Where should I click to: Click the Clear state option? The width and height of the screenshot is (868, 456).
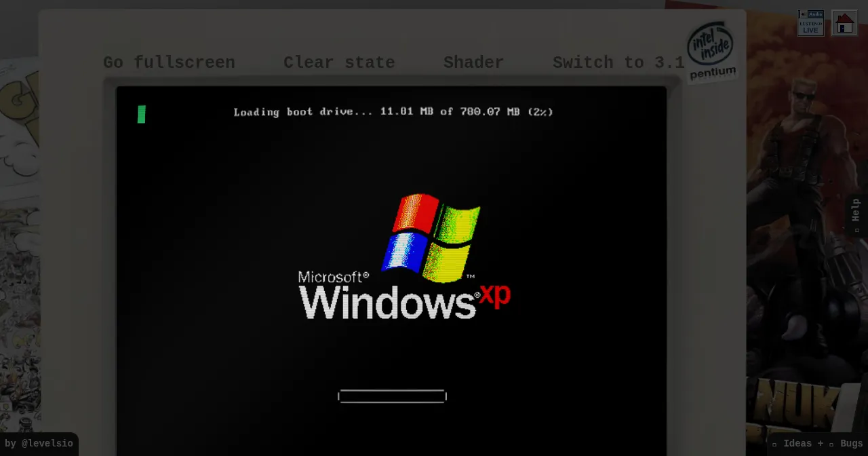point(339,62)
